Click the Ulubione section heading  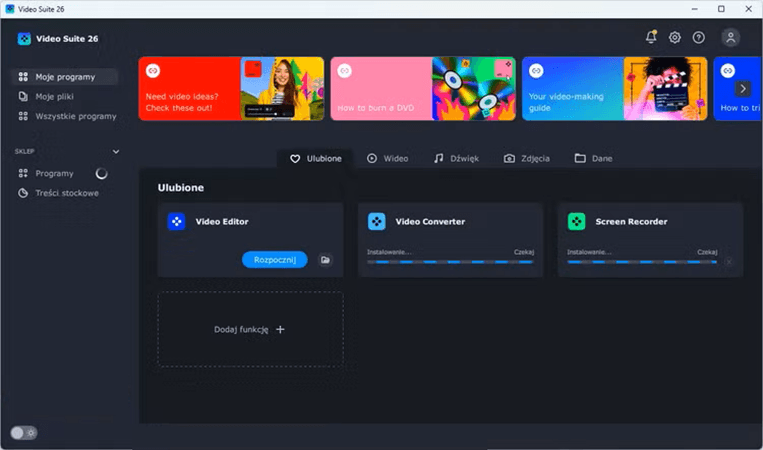181,188
